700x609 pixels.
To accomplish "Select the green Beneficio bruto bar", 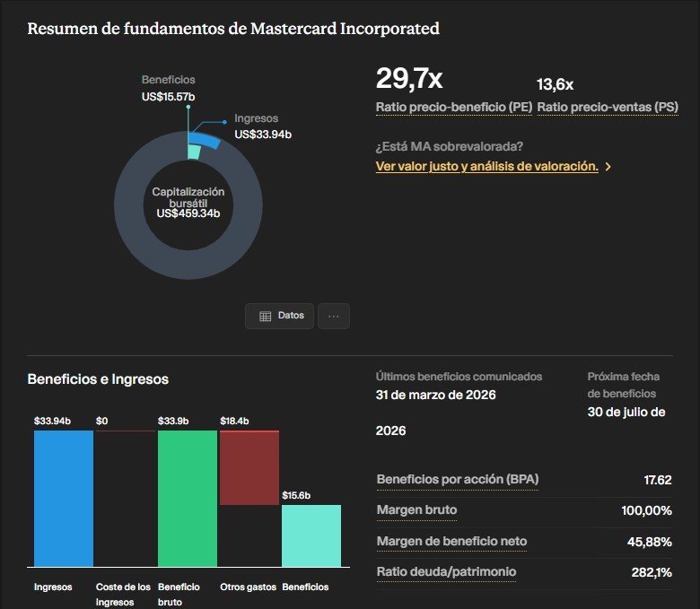I will click(x=188, y=499).
